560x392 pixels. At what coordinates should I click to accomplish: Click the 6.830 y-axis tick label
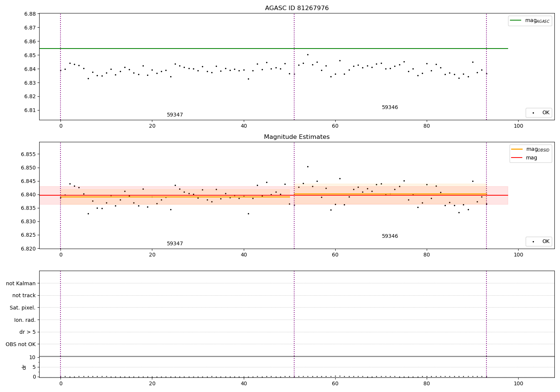pyautogui.click(x=28, y=221)
